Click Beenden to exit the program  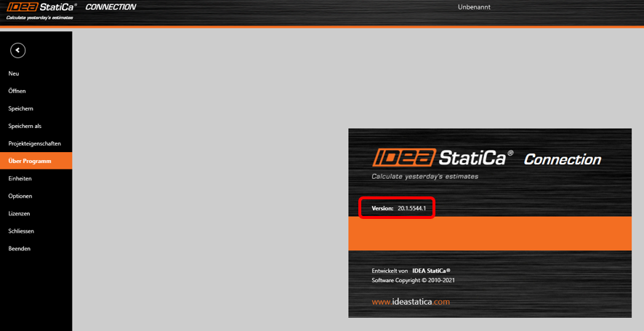pyautogui.click(x=20, y=249)
